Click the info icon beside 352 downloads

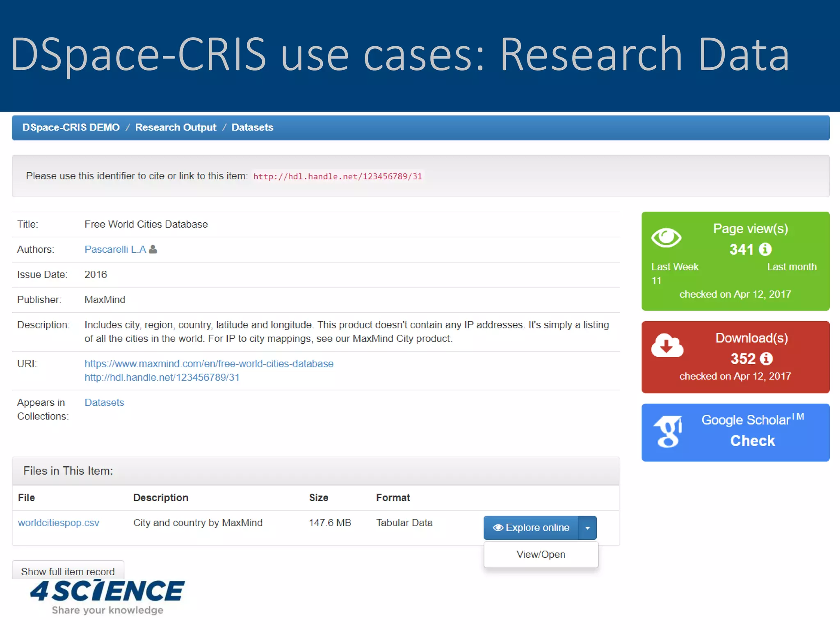766,359
